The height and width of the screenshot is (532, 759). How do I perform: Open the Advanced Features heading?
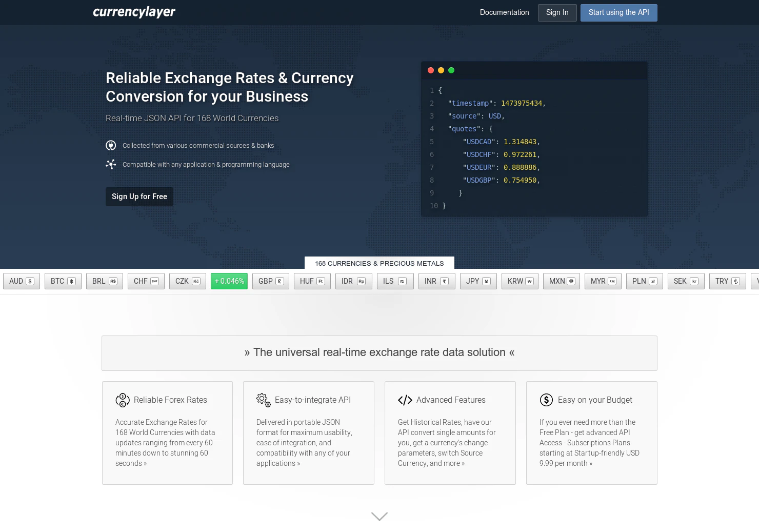[451, 400]
